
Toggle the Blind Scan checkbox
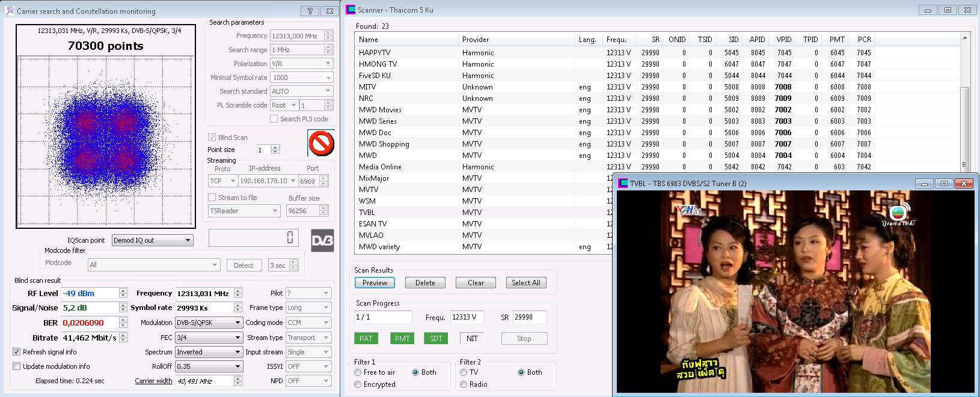click(212, 137)
